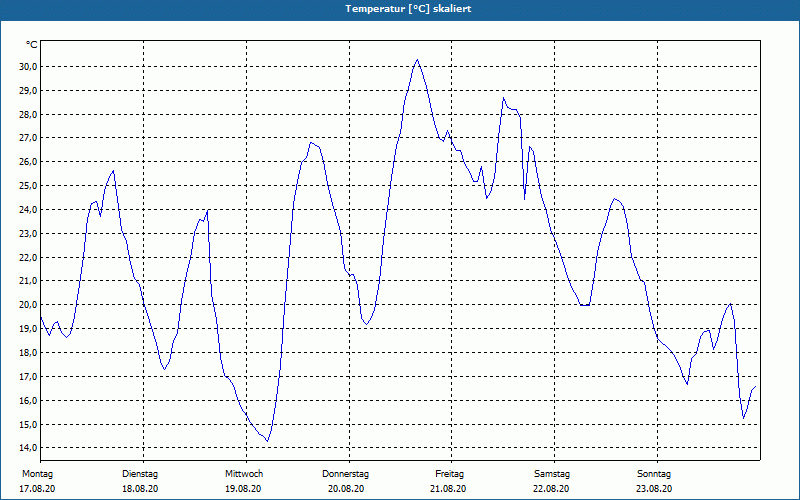This screenshot has height=500, width=800.
Task: Select the 15,0 y-axis value
Action: (28, 425)
